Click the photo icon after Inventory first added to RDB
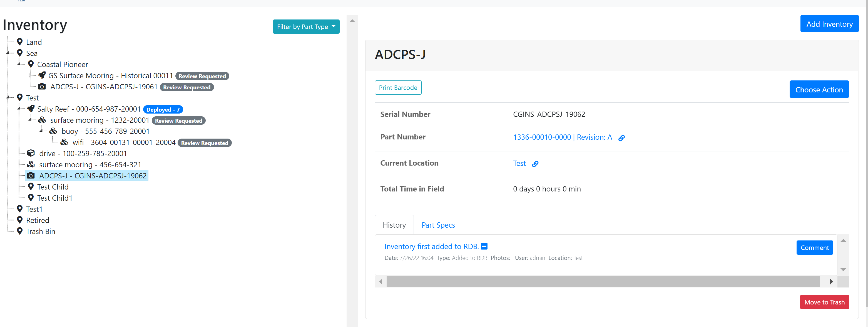 pos(484,246)
